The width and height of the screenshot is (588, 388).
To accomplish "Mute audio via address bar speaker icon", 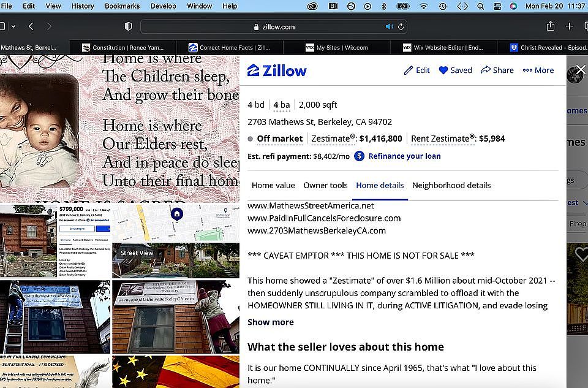I will coord(390,26).
